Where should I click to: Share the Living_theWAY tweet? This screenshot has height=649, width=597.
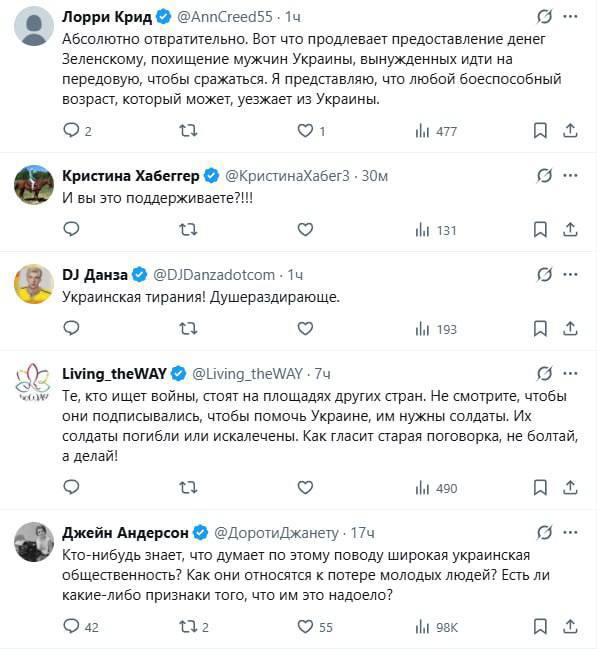[570, 488]
